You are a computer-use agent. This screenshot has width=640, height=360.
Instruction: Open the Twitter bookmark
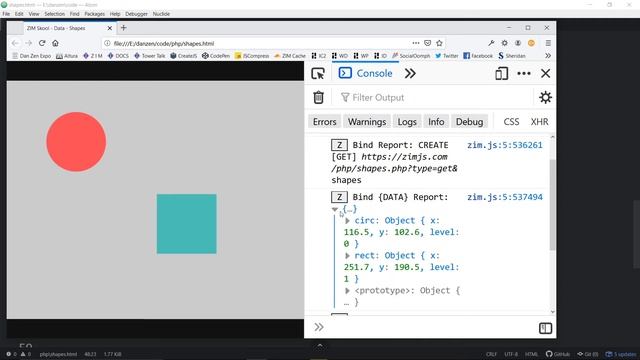(447, 56)
